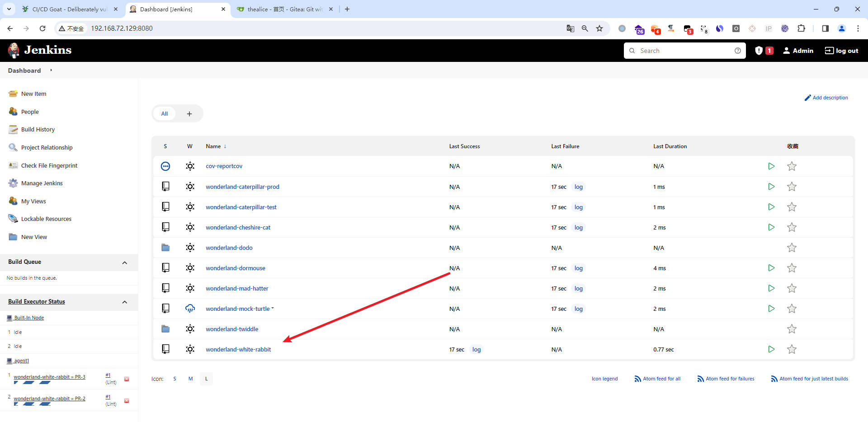Viewport: 868px width, 422px height.
Task: Open Atom feed for failures
Action: click(726, 379)
